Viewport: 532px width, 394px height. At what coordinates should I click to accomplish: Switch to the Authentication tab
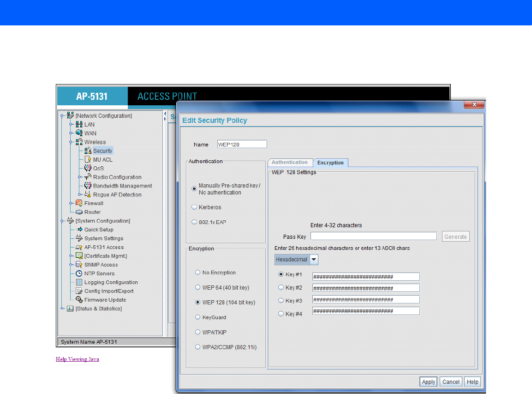(x=290, y=162)
